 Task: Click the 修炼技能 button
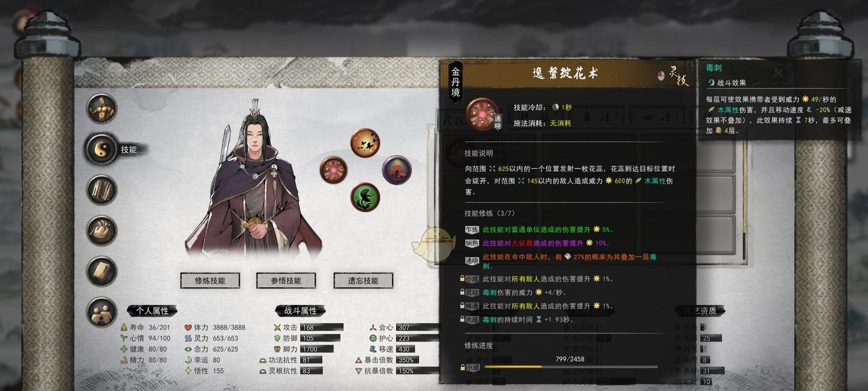210,280
